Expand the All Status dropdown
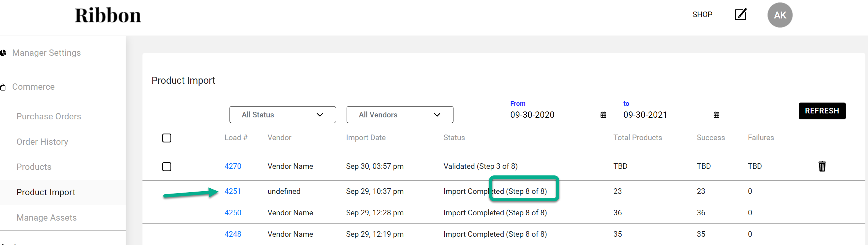The width and height of the screenshot is (868, 245). click(282, 114)
